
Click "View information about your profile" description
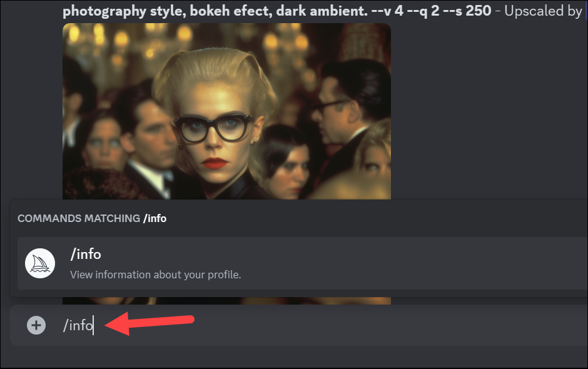(155, 275)
